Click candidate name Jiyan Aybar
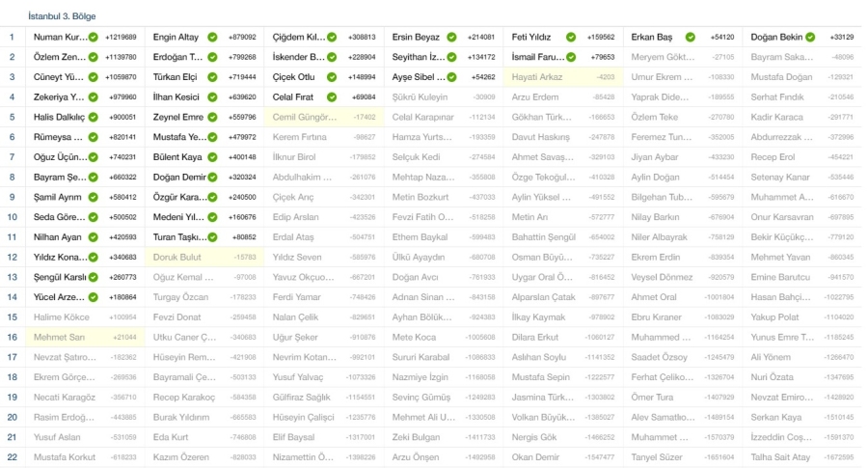 654,156
